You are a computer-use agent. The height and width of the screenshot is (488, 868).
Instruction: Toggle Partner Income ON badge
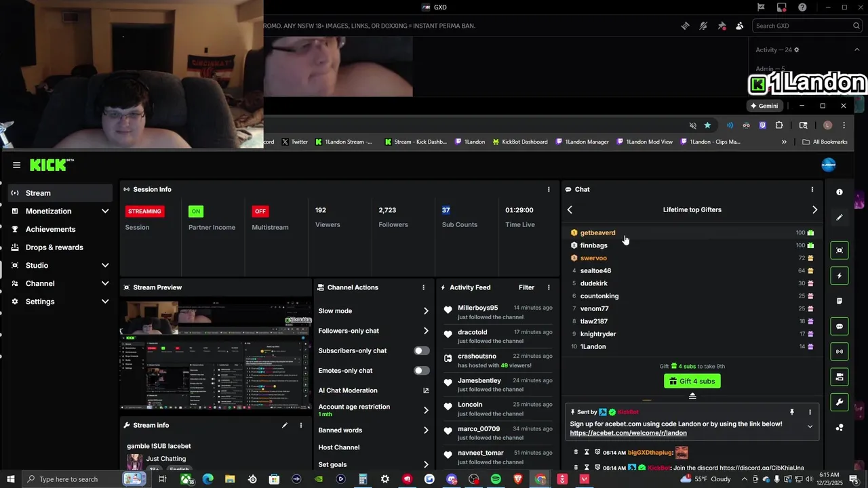(x=196, y=211)
